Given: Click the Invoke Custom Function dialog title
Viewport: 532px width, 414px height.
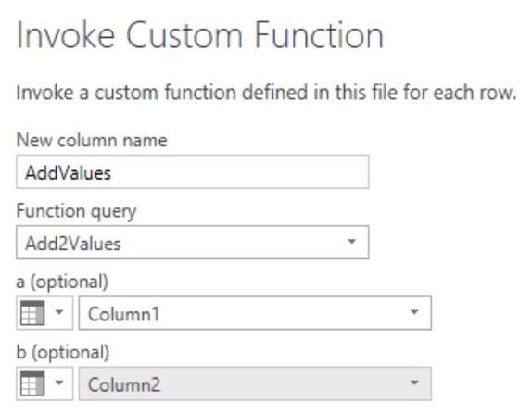Looking at the screenshot, I should (200, 35).
